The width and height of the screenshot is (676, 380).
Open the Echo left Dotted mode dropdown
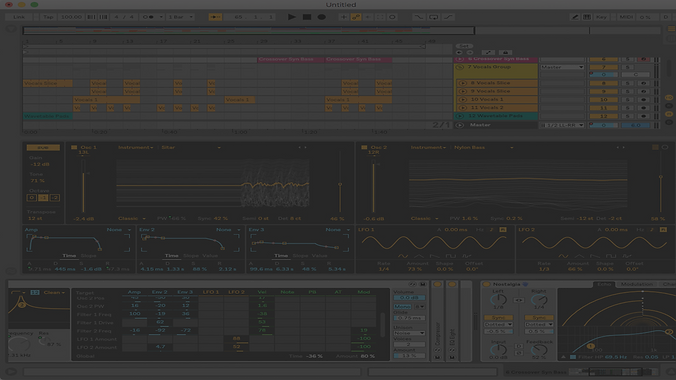pyautogui.click(x=498, y=324)
